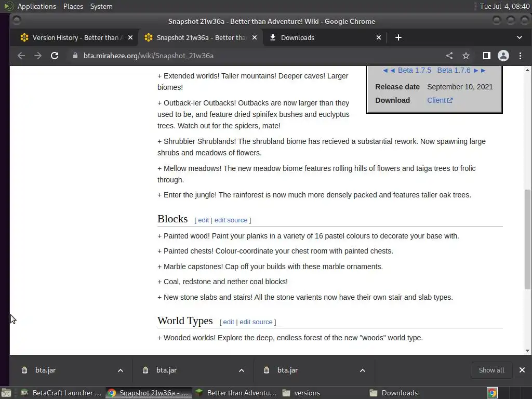Click the World Types section heading
Screen dimensions: 532x399
(185, 321)
